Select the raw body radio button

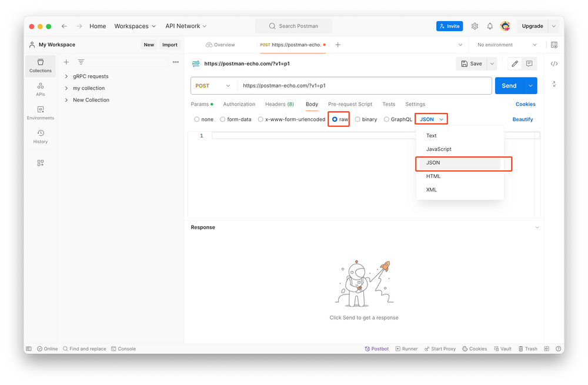point(335,119)
